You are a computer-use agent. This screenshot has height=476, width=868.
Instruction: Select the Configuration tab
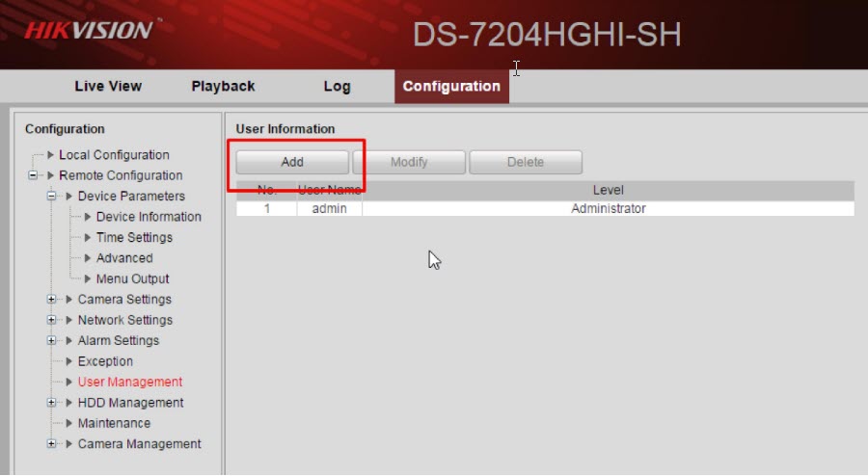[x=451, y=86]
